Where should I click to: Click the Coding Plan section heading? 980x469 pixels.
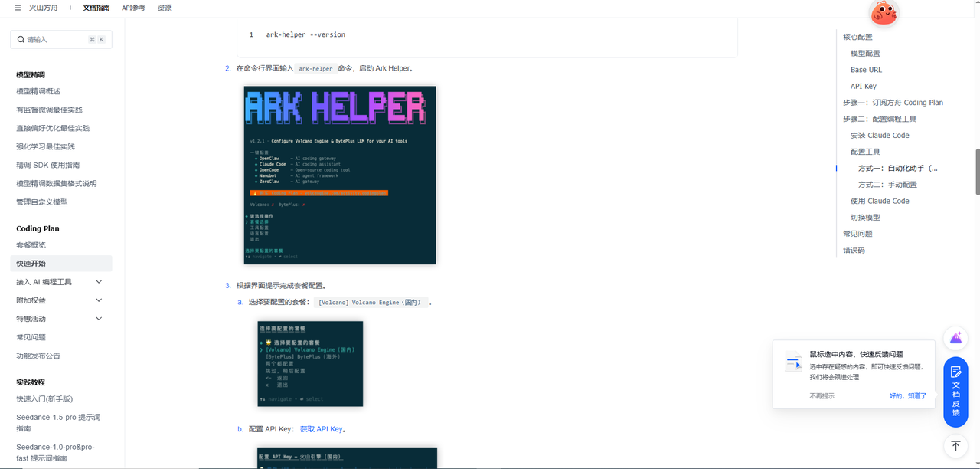[38, 228]
